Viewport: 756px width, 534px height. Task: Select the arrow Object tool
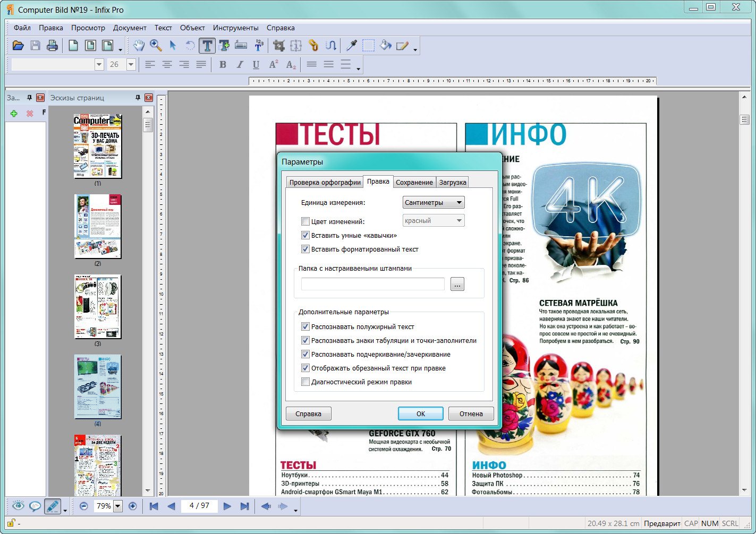pyautogui.click(x=173, y=46)
